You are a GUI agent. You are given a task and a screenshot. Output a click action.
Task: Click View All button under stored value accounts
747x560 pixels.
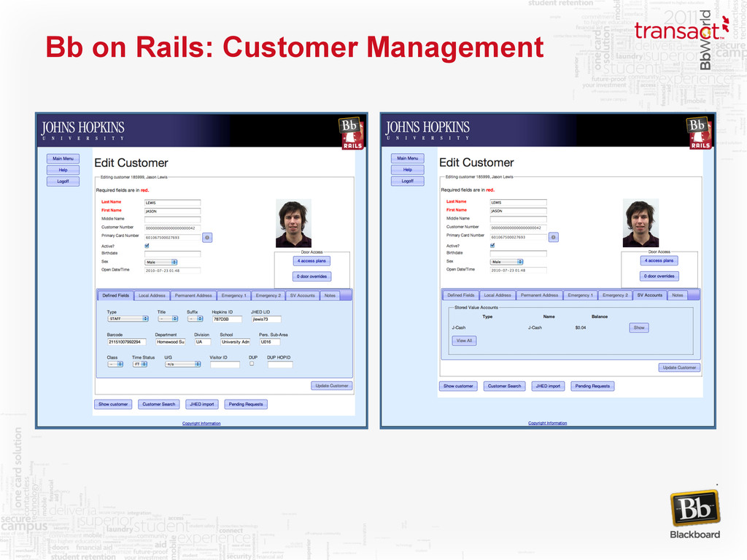click(x=464, y=341)
